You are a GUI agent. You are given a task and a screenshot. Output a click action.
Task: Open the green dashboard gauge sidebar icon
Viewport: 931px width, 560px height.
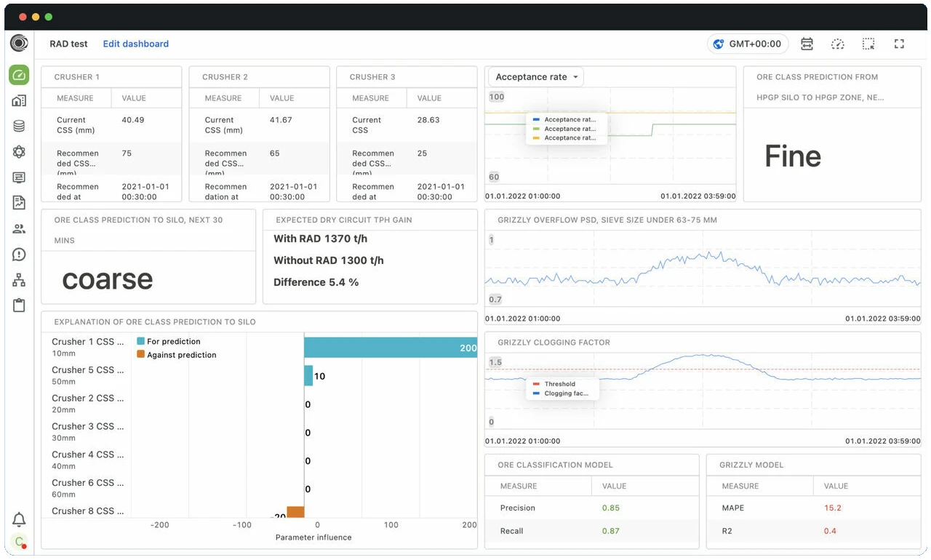(x=19, y=76)
